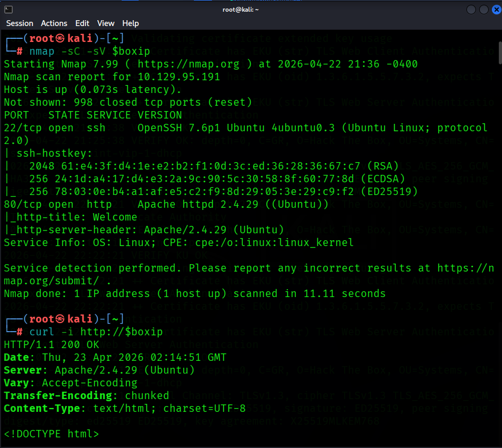Click the "Date: Thu, 23 Apr 2026" header line
Viewport: 502px width, 448px height.
[x=115, y=357]
